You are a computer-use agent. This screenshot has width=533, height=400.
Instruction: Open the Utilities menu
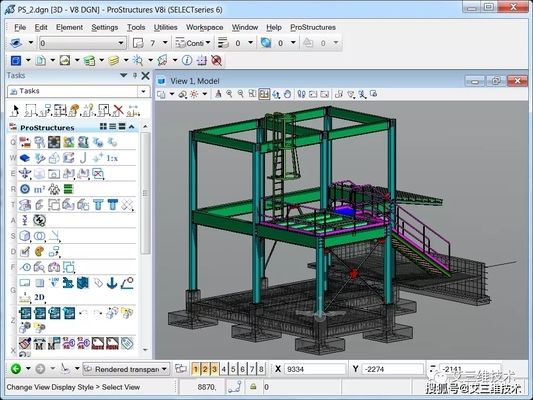tap(166, 27)
